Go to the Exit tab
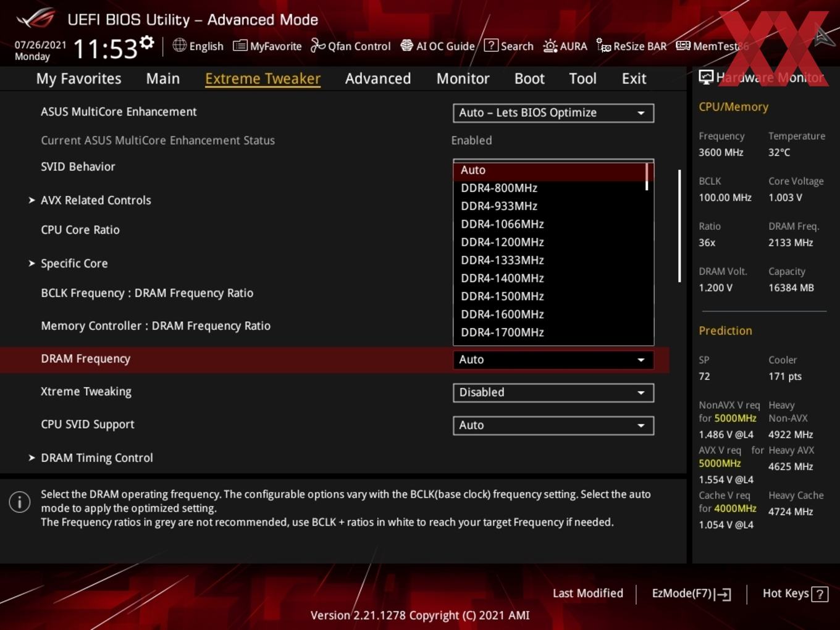The width and height of the screenshot is (840, 630). click(x=634, y=78)
